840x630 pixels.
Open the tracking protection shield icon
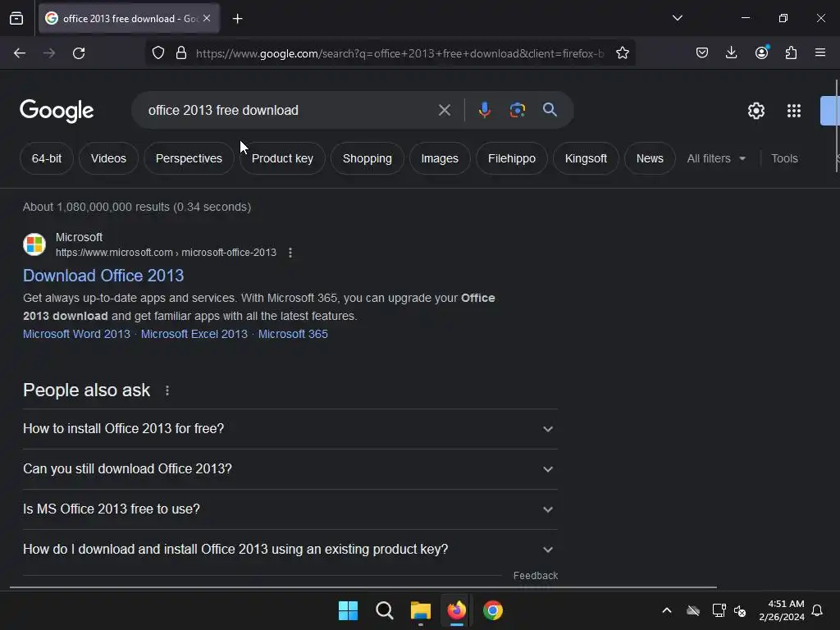pos(158,53)
